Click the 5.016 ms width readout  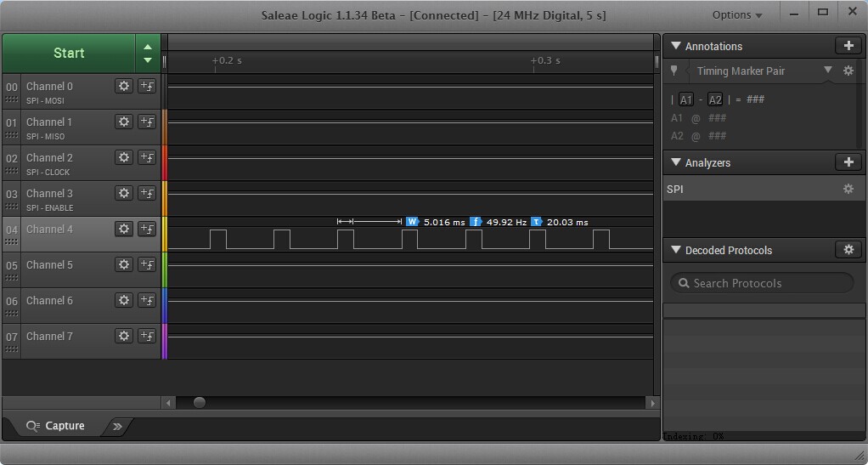(444, 222)
